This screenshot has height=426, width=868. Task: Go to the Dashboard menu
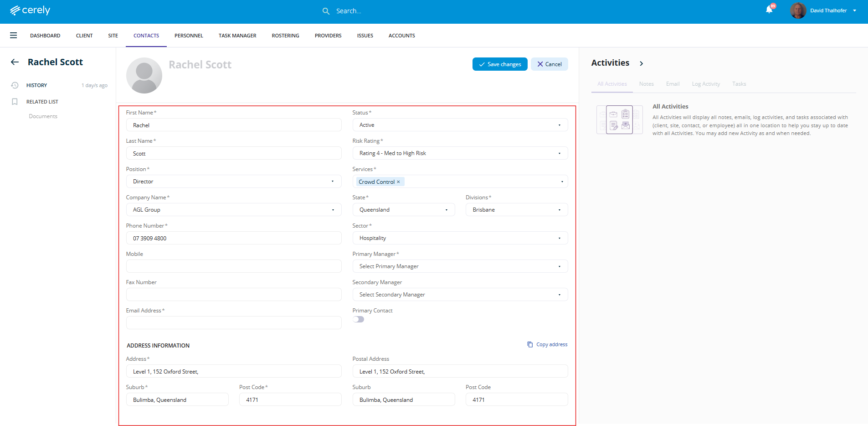click(45, 36)
